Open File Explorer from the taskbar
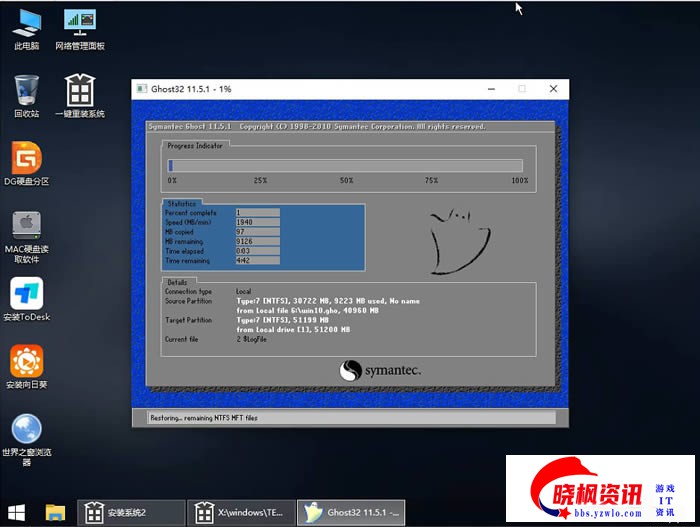Screen dimensions: 700x527 55,513
